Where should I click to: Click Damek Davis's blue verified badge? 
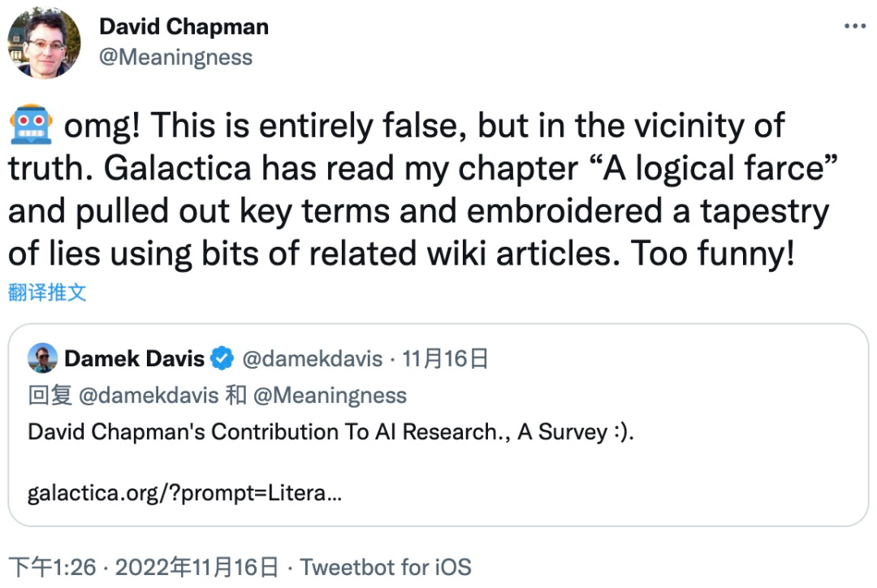pyautogui.click(x=222, y=359)
